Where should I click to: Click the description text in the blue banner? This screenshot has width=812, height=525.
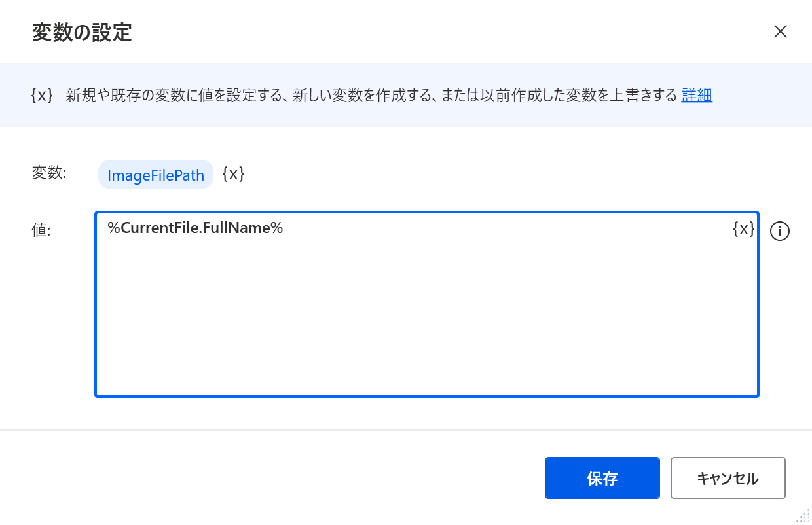pos(371,95)
